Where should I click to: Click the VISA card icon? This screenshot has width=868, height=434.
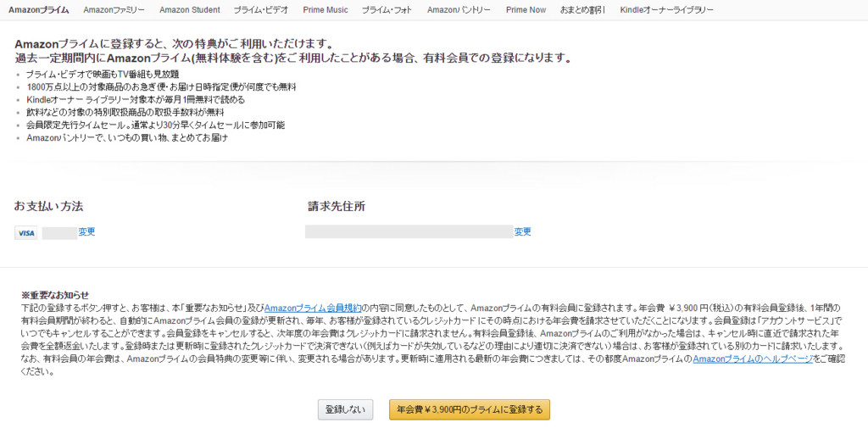(26, 233)
